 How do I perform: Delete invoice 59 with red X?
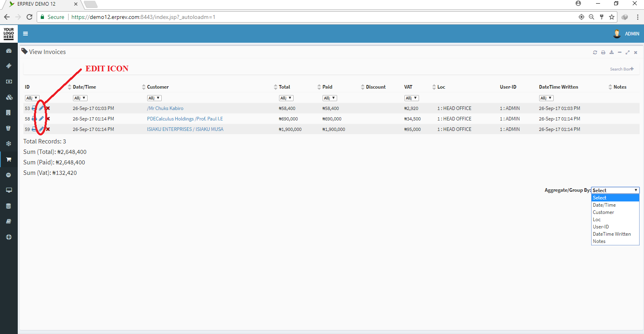click(48, 129)
